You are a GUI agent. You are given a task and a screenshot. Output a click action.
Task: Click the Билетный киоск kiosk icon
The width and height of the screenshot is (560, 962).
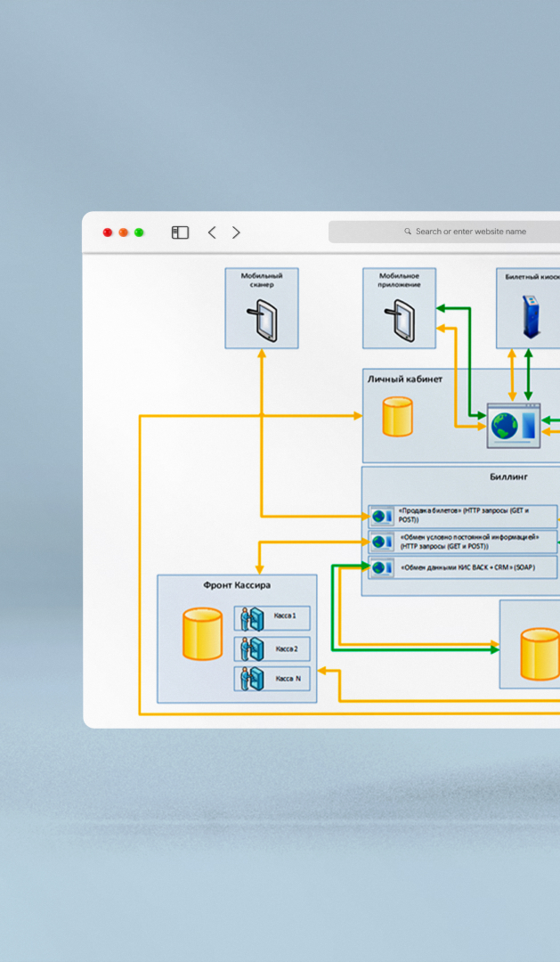pos(532,318)
